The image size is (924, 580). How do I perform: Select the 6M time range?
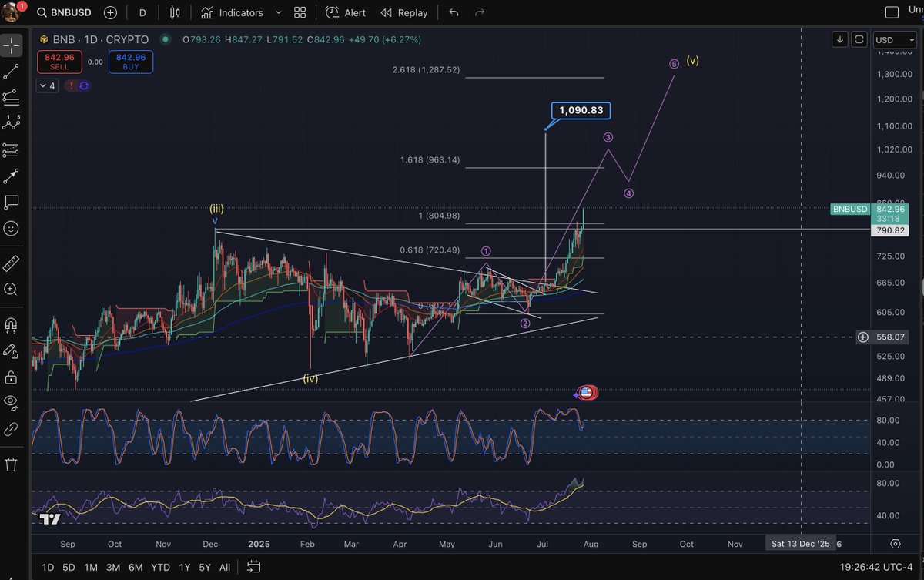point(136,568)
